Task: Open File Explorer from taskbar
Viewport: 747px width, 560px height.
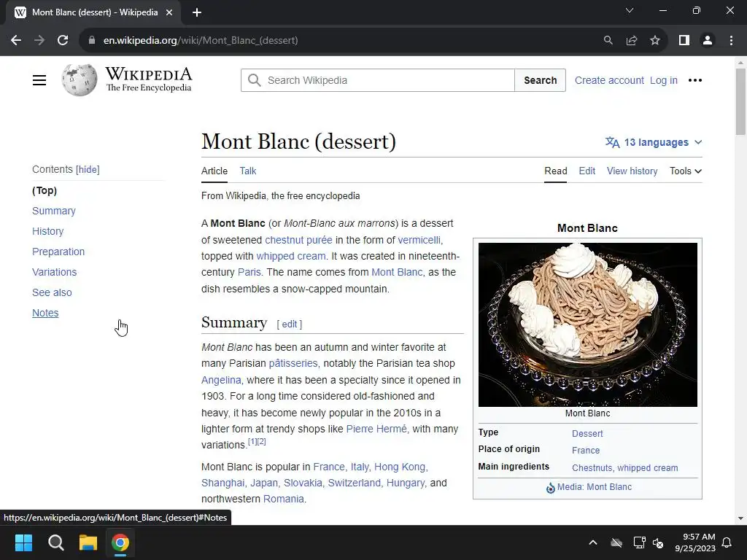Action: [x=88, y=542]
